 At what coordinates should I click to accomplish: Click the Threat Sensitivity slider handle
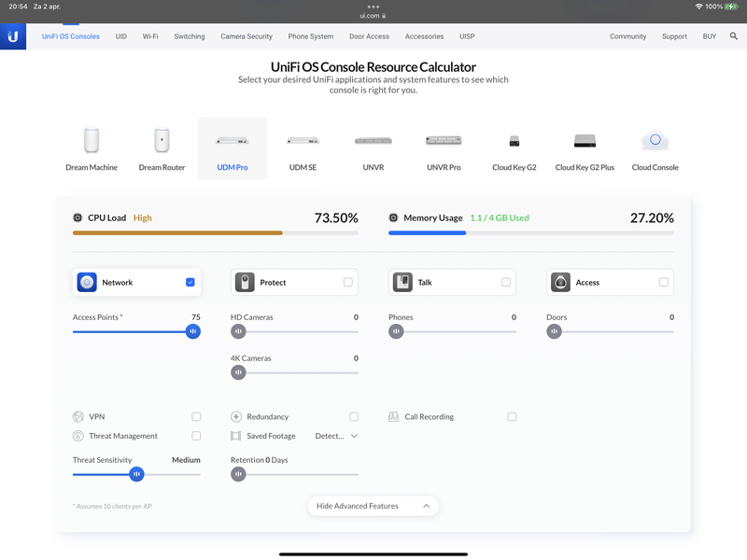pos(136,474)
